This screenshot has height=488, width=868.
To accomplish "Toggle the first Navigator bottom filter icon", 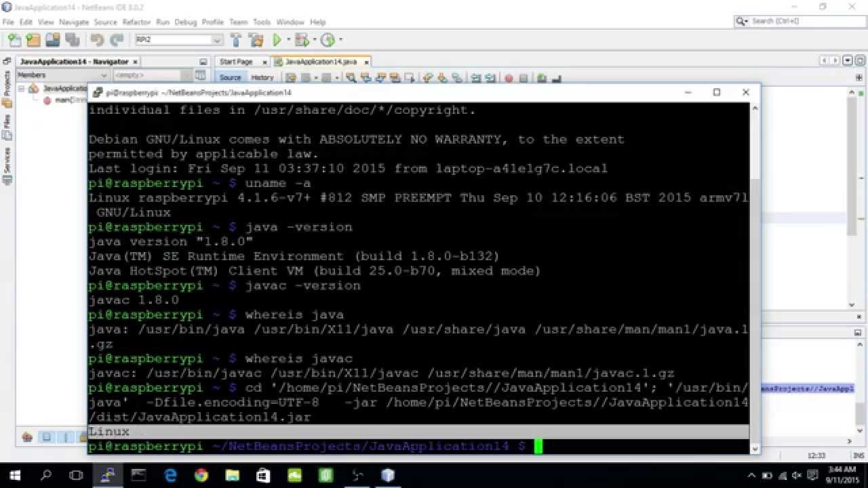I will 27,437.
